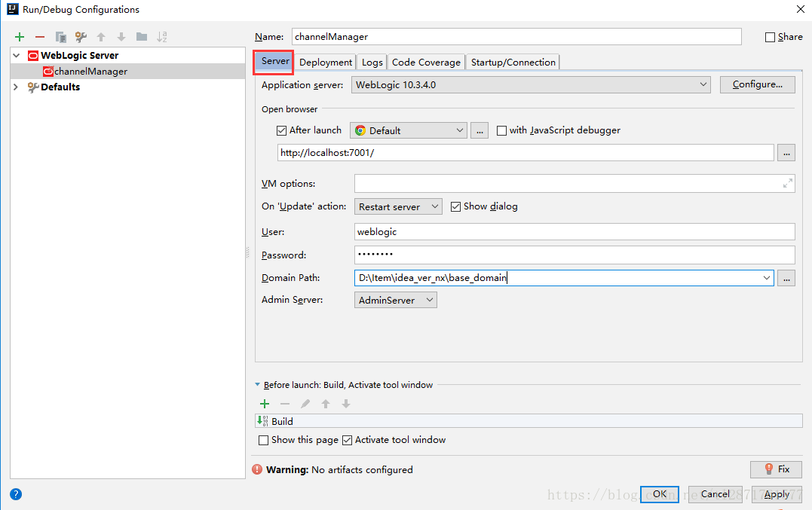Open Application server WebLogic 10.3.4.0 dropdown
Screen dimensions: 812x510
click(x=531, y=85)
